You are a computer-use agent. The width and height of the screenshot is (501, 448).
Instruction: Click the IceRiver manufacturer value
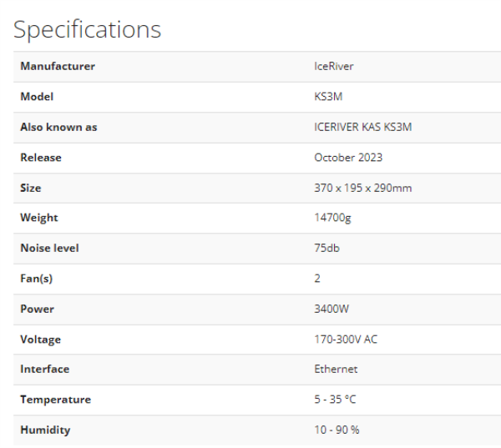(333, 66)
